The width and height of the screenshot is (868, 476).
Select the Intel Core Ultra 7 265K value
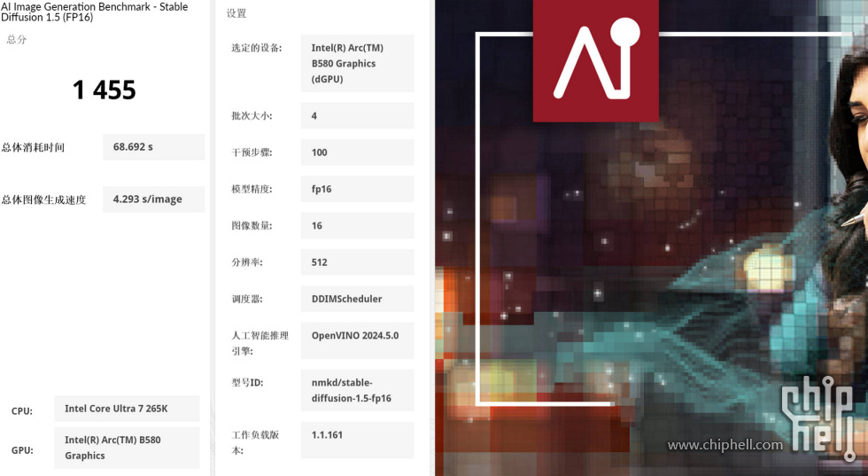[x=127, y=409]
